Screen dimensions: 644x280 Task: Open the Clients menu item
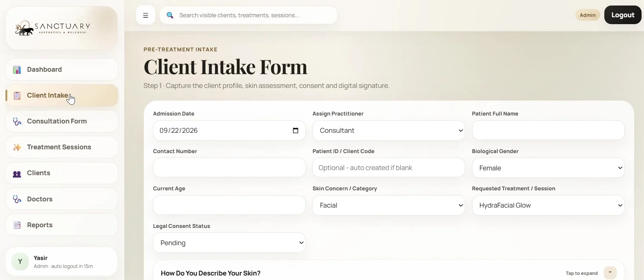click(x=62, y=173)
